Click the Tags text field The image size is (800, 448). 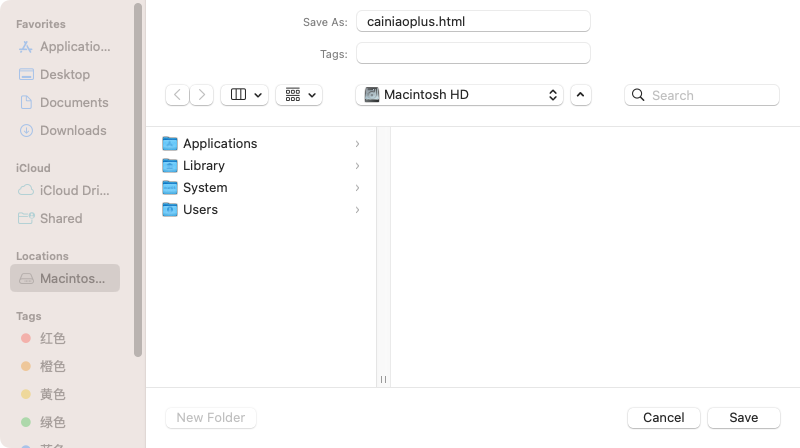click(473, 53)
